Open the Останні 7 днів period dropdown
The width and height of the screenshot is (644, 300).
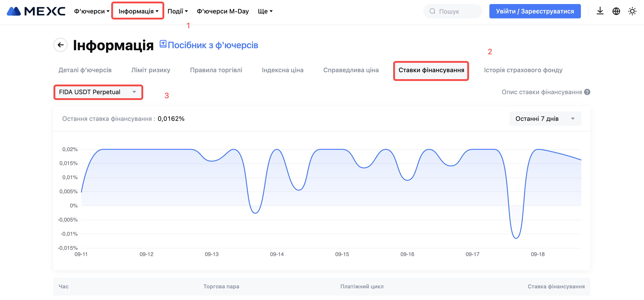click(545, 119)
